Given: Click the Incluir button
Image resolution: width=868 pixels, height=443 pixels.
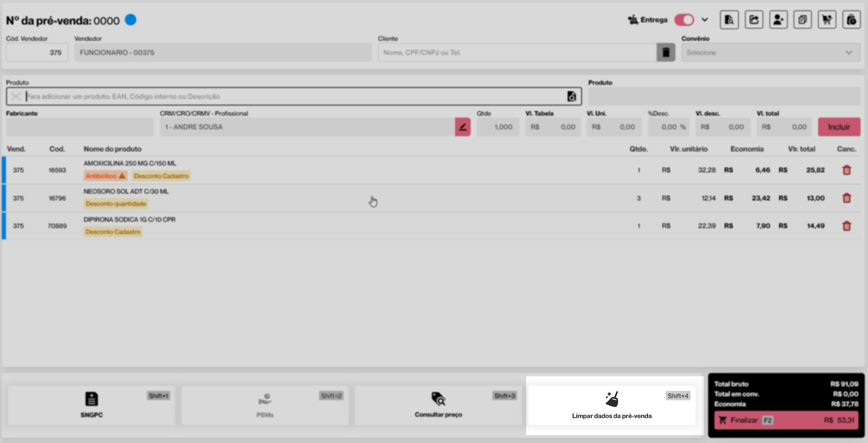Looking at the screenshot, I should pos(839,127).
